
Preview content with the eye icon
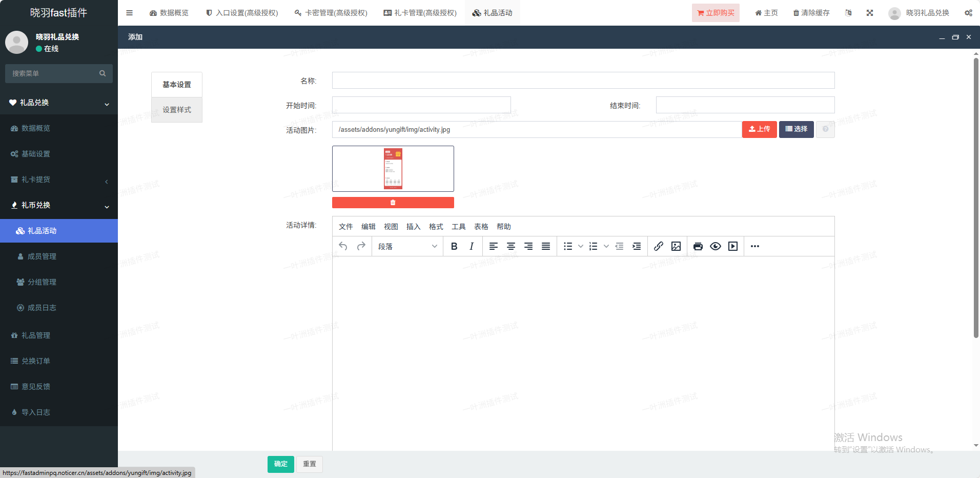click(716, 247)
